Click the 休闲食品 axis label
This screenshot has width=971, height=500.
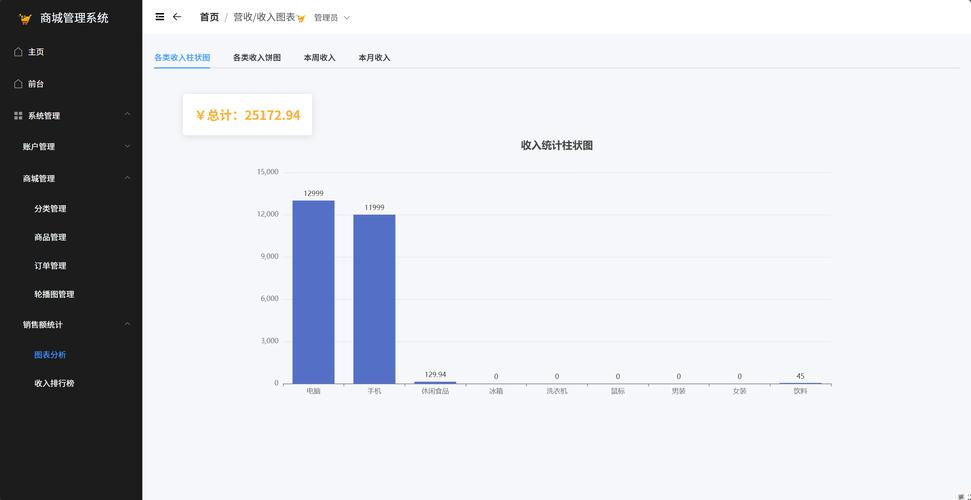435,392
